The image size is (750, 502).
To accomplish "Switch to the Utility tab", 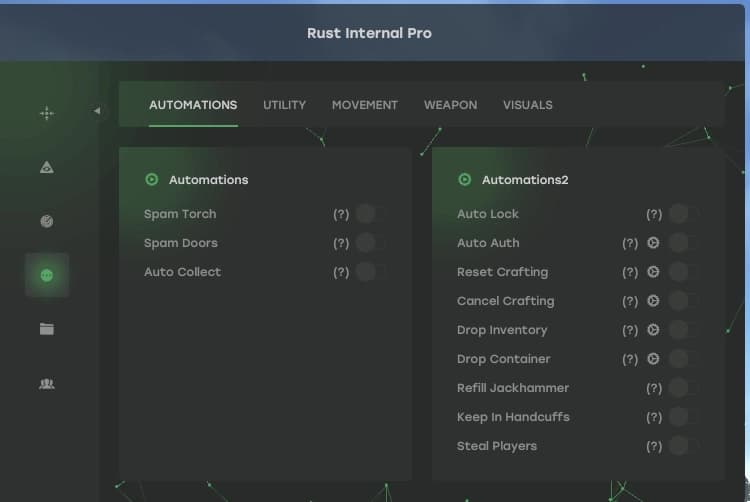I will pyautogui.click(x=284, y=105).
